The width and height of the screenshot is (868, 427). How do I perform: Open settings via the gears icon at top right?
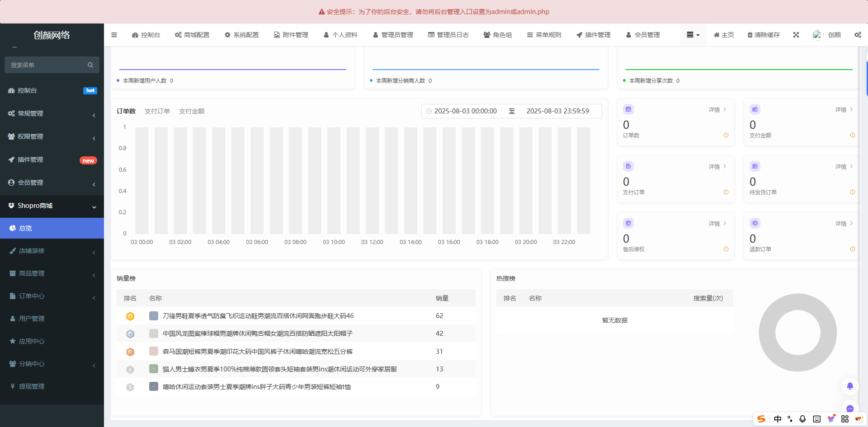tap(858, 35)
